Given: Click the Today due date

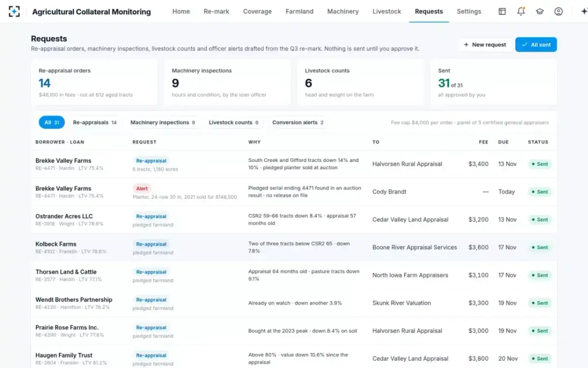Looking at the screenshot, I should pos(506,192).
